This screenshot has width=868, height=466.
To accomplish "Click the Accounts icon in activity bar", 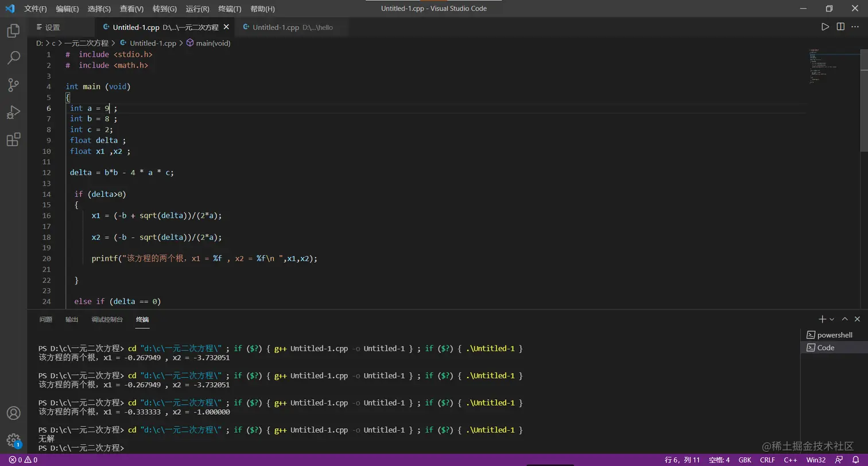I will click(13, 413).
